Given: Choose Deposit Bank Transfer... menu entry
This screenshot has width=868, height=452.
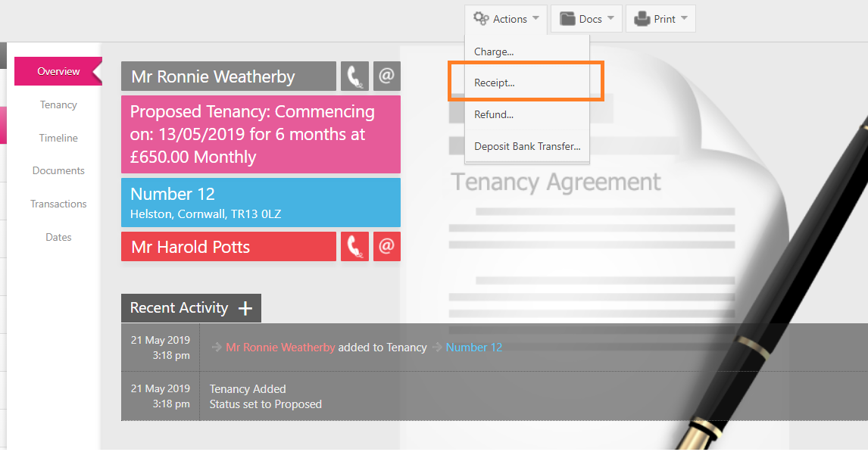Looking at the screenshot, I should [x=527, y=146].
